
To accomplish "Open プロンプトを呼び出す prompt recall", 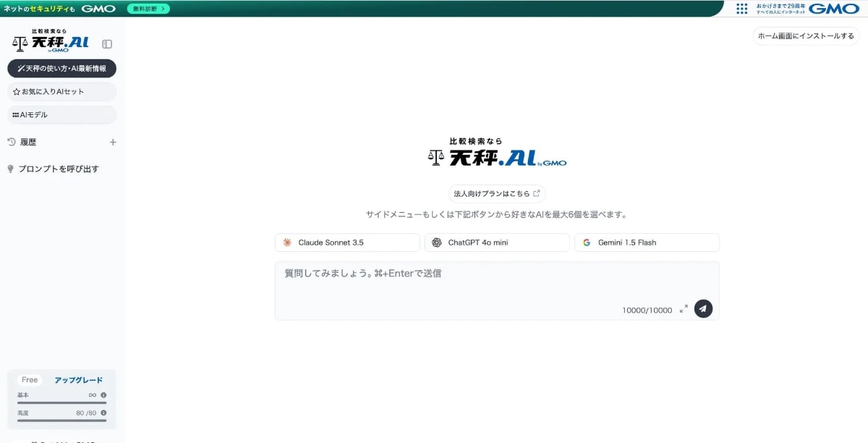I will [59, 169].
